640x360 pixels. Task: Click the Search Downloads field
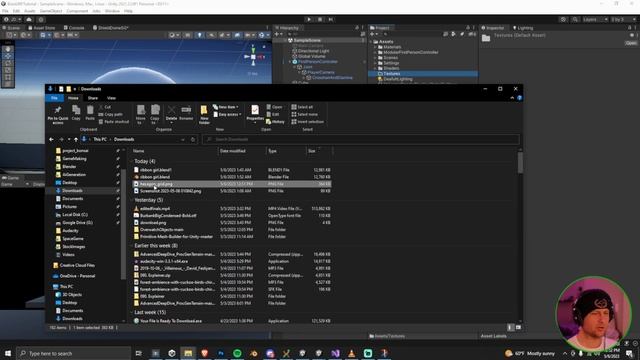tap(361, 139)
